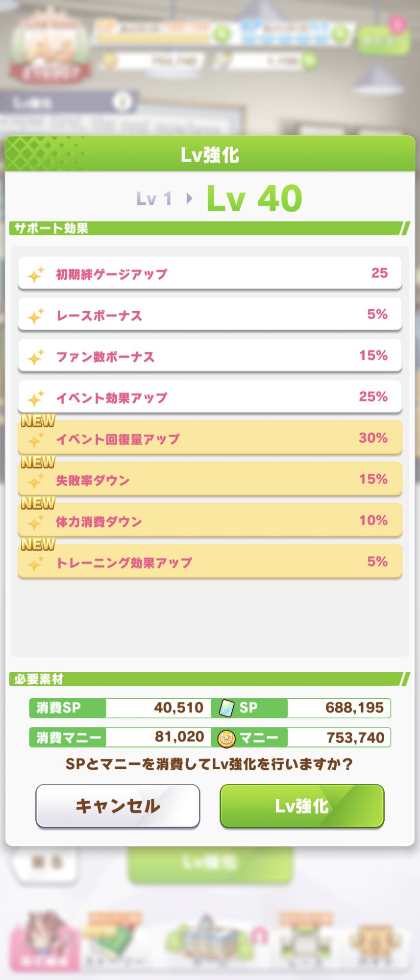Select the 失敗率ダウン 15% effect row
Viewport: 420px width, 980px height.
coord(210,480)
